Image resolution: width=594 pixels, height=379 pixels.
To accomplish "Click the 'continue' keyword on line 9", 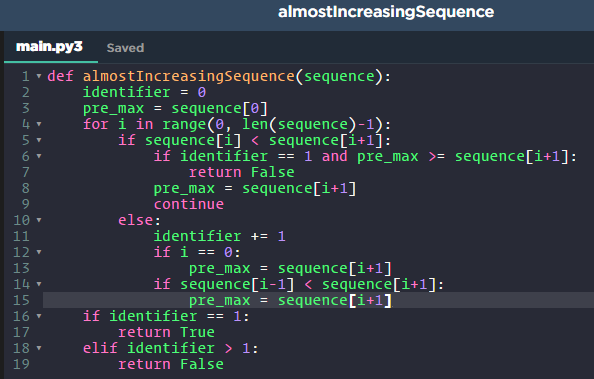I will pyautogui.click(x=189, y=204).
